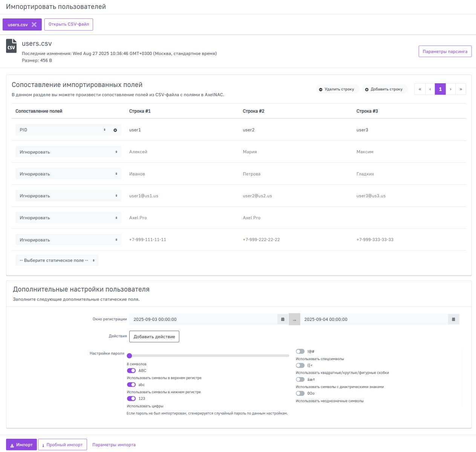The height and width of the screenshot is (452, 476).
Task: Go to the first page with double-left arrow
Action: (x=420, y=89)
